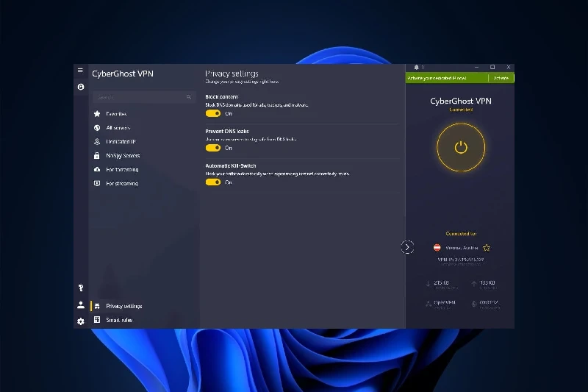Select For torrenting in the sidebar

(x=143, y=169)
